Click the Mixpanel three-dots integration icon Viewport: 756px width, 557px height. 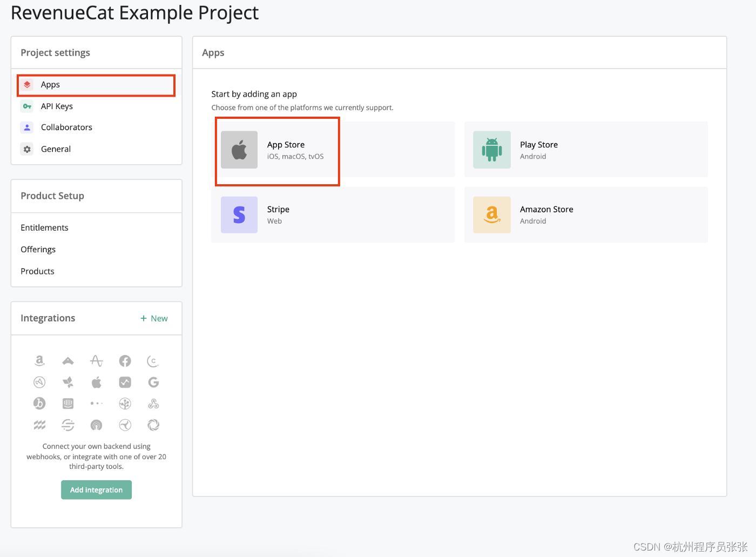[97, 404]
